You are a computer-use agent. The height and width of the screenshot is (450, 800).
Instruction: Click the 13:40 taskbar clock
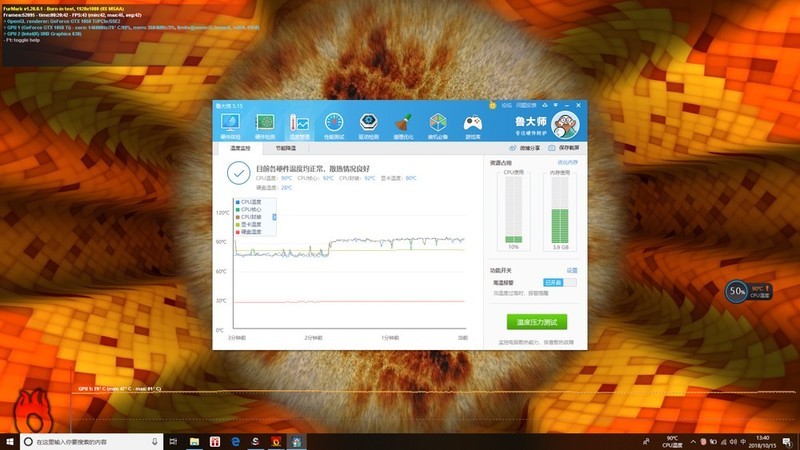[763, 442]
